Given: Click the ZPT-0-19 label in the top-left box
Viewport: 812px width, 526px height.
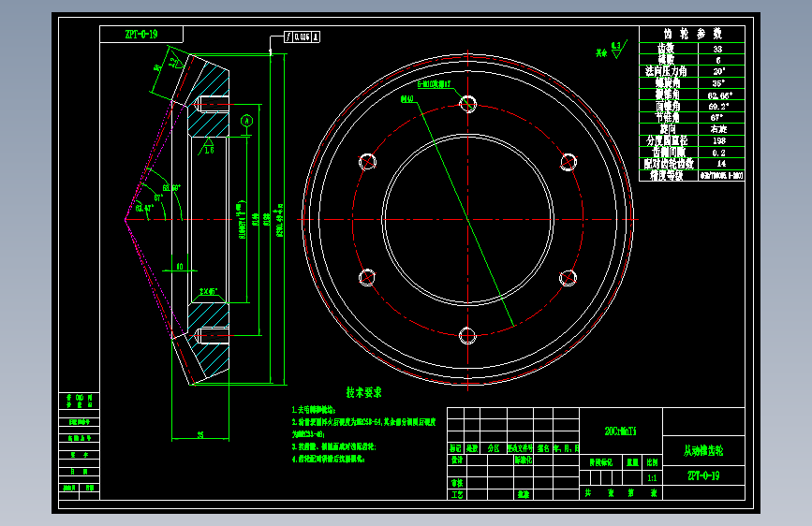Looking at the screenshot, I should coord(141,35).
